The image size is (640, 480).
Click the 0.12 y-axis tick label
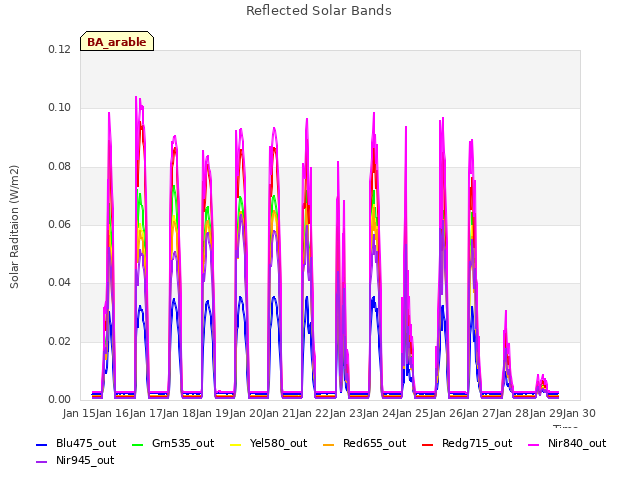[x=59, y=49]
